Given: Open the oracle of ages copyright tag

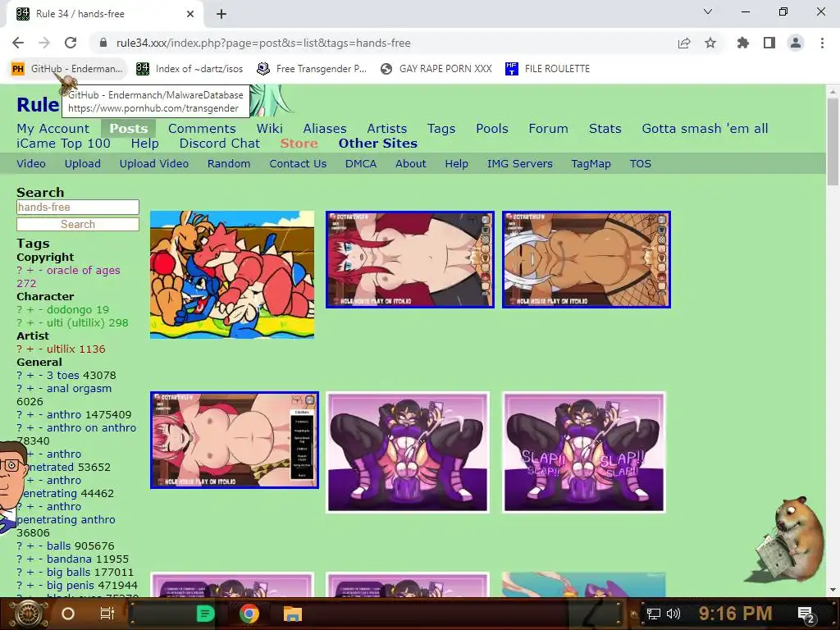Looking at the screenshot, I should (83, 270).
